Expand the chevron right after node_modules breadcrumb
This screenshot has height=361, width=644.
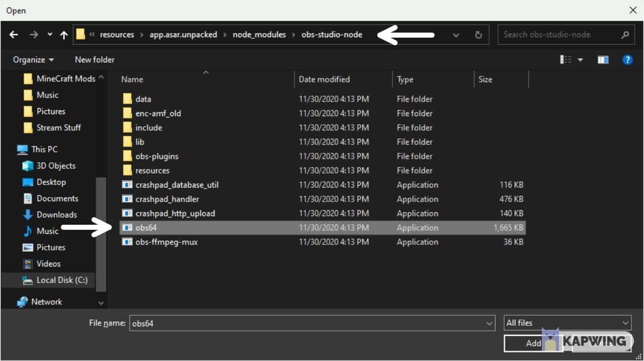[294, 35]
